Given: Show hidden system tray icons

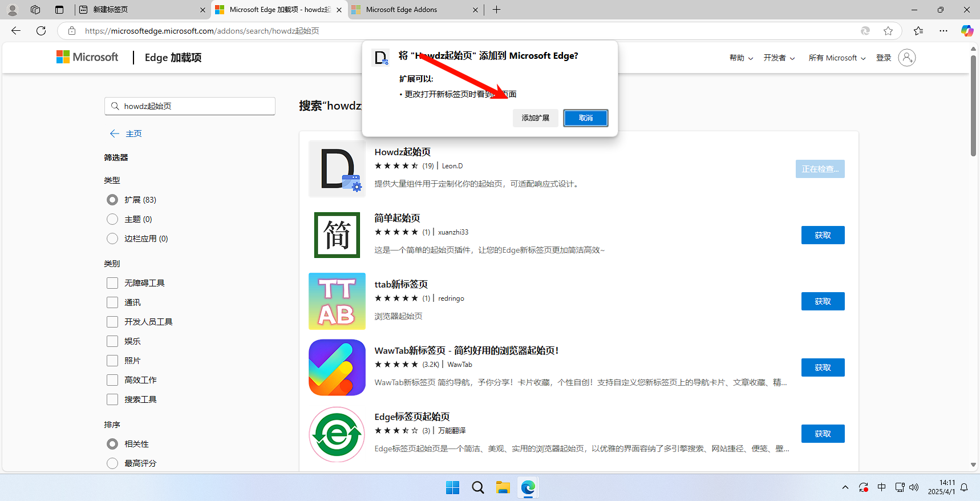Looking at the screenshot, I should point(845,487).
